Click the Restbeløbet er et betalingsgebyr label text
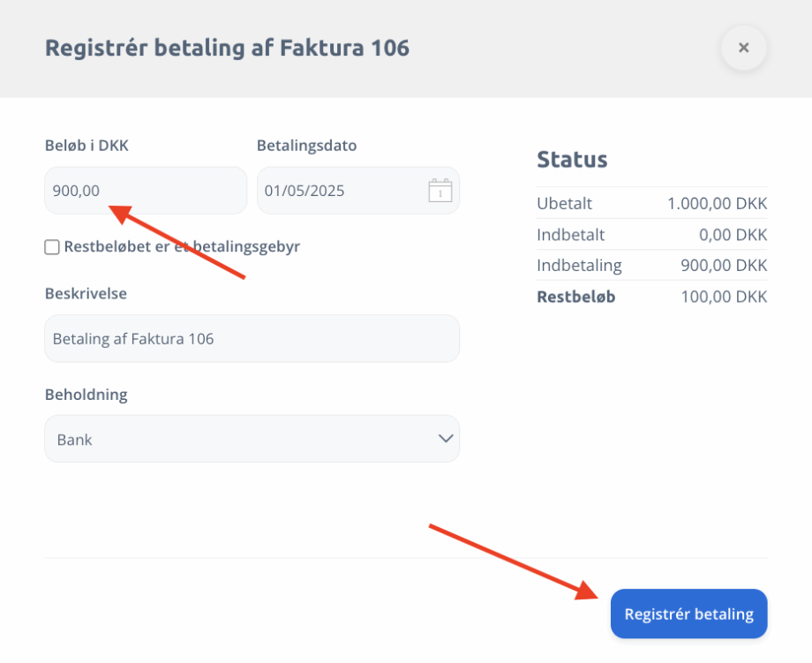The image size is (812, 663). tap(182, 246)
